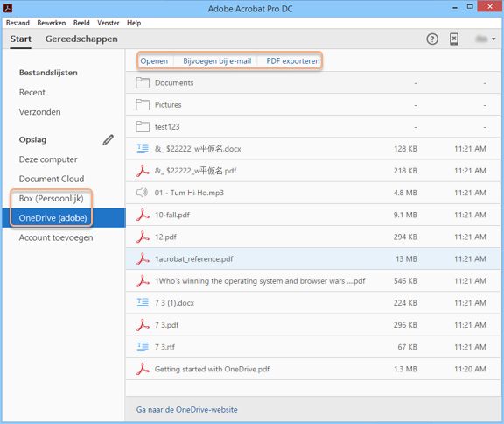Click the Openen button
This screenshot has height=424, width=504.
coord(154,61)
